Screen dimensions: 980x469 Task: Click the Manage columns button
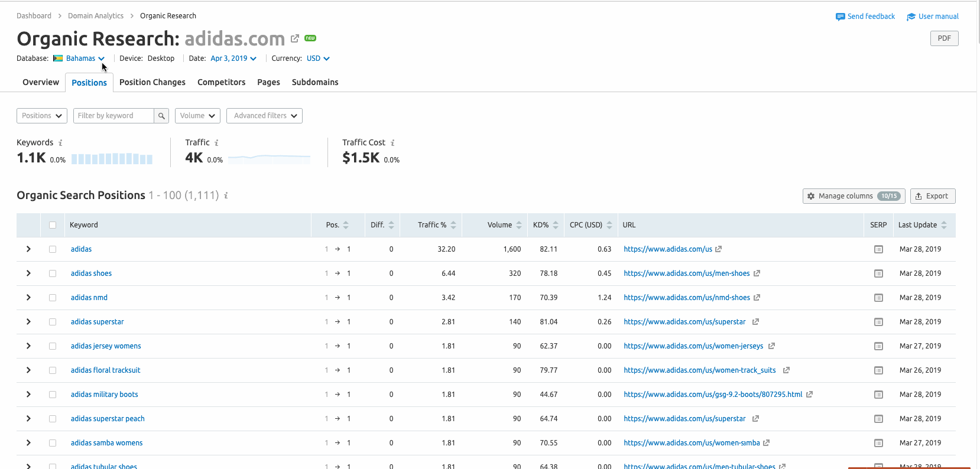(854, 196)
